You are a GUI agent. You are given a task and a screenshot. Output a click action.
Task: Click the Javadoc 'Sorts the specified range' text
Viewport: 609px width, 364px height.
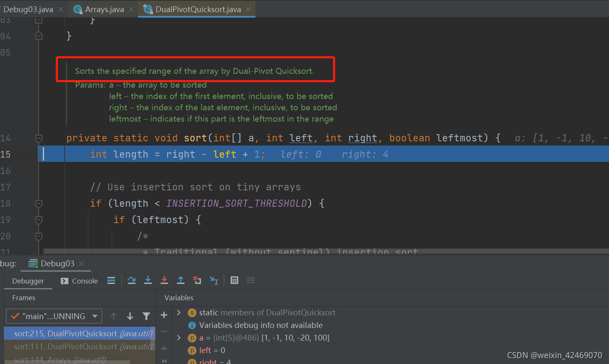(x=194, y=71)
